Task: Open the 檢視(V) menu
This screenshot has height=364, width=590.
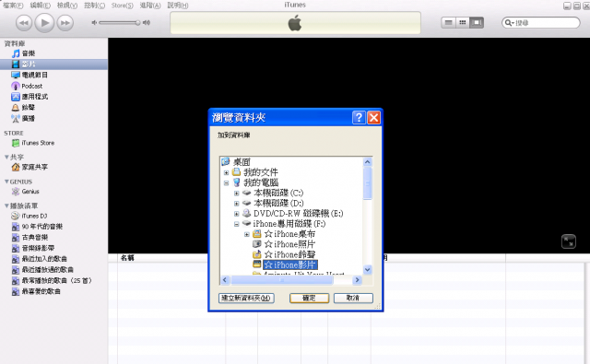Action: [x=67, y=6]
